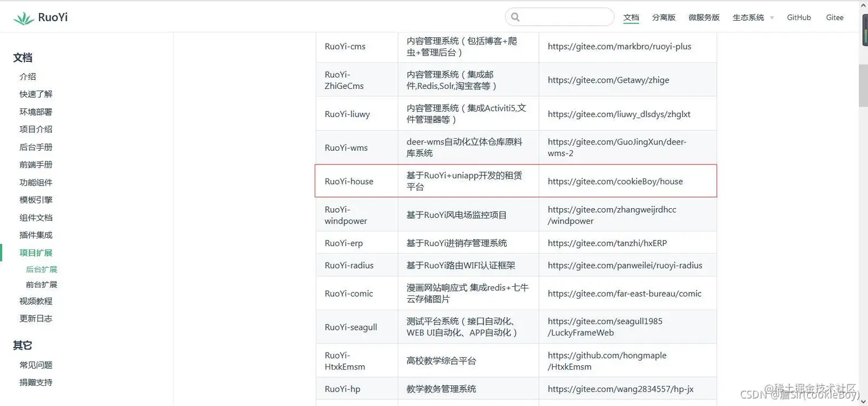Image resolution: width=868 pixels, height=406 pixels.
Task: Click the RuoYi-ZhiGeCms table cell
Action: [x=356, y=80]
